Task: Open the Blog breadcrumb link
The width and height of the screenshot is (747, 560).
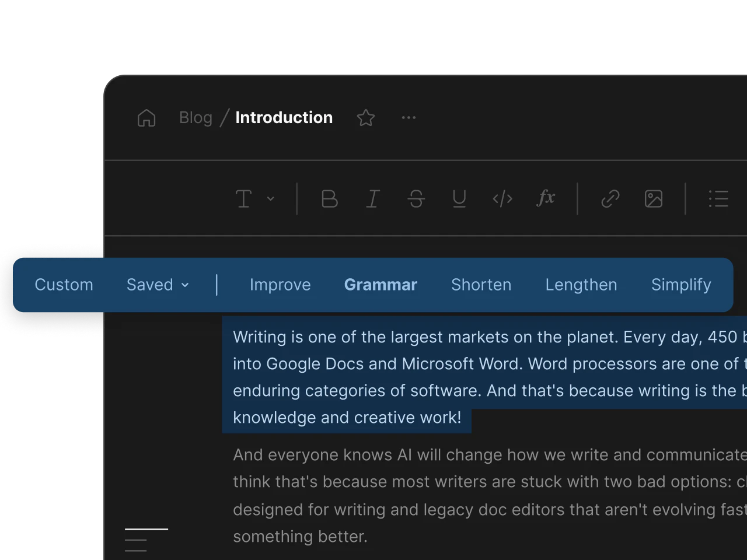Action: click(x=196, y=117)
